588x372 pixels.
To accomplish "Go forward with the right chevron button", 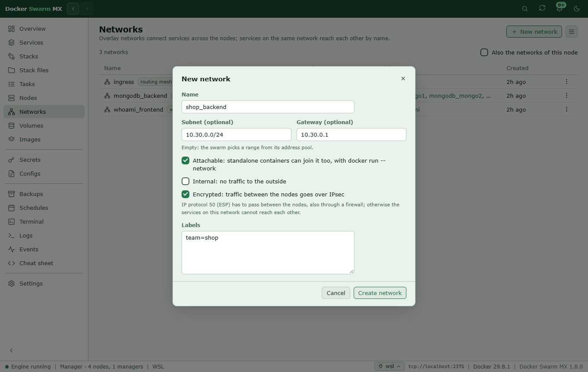I will click(x=87, y=9).
